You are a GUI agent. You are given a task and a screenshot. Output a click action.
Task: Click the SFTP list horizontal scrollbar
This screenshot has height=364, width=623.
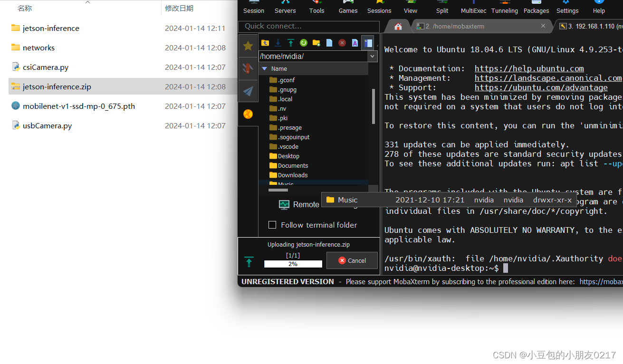pos(278,190)
